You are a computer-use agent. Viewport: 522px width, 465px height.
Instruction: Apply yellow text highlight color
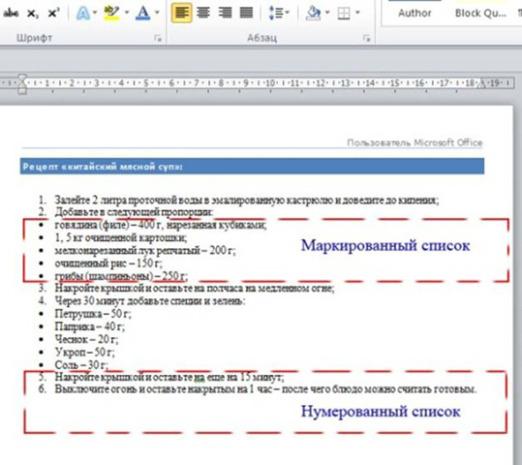point(112,13)
